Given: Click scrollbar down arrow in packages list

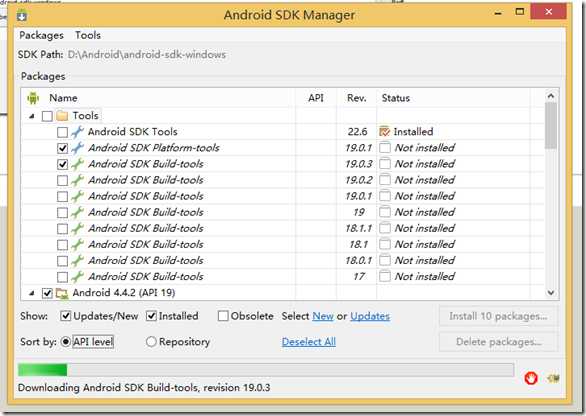Looking at the screenshot, I should click(550, 293).
